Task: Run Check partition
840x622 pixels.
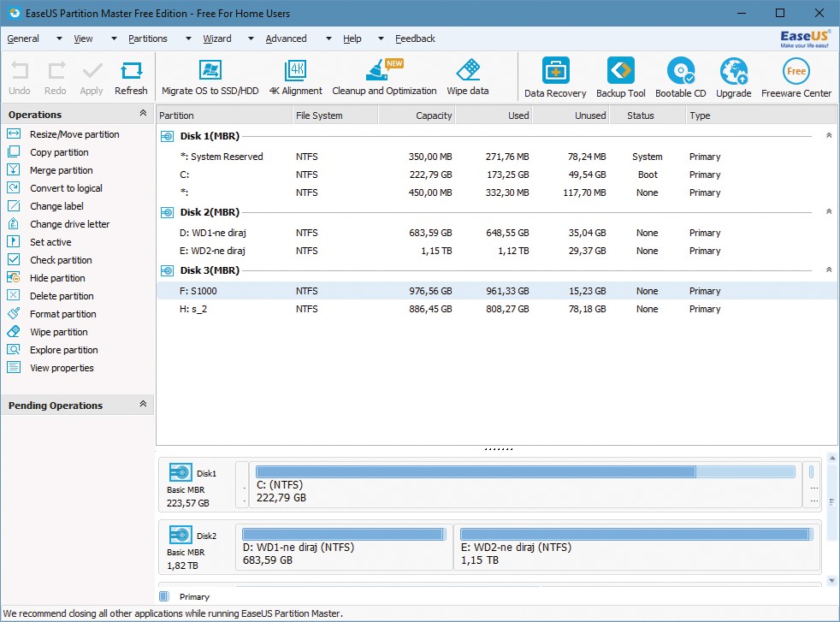Action: pos(61,260)
